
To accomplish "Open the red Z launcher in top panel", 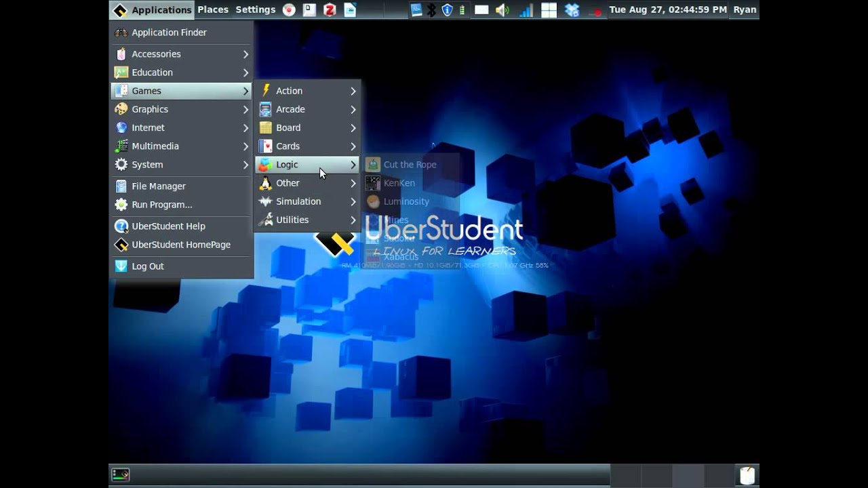I will click(330, 9).
